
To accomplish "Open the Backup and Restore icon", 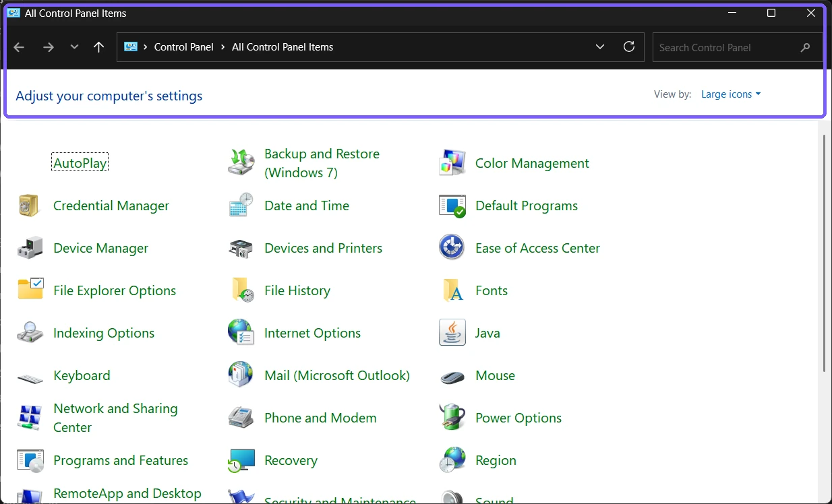I will point(241,163).
